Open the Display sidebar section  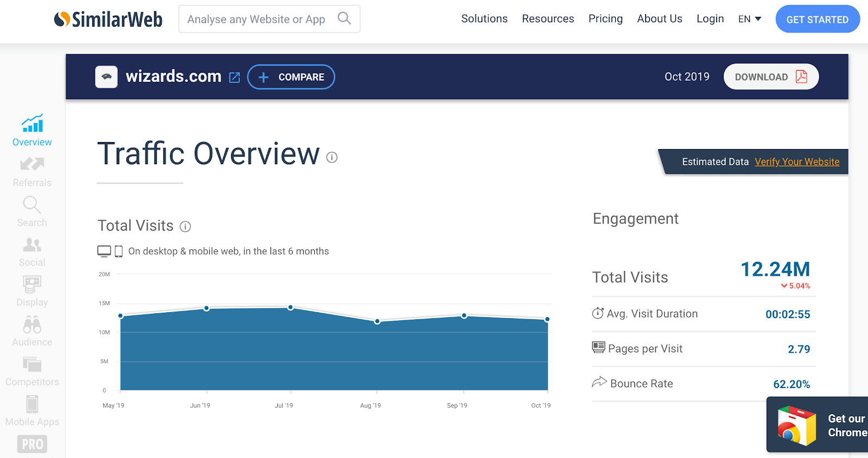pyautogui.click(x=32, y=292)
